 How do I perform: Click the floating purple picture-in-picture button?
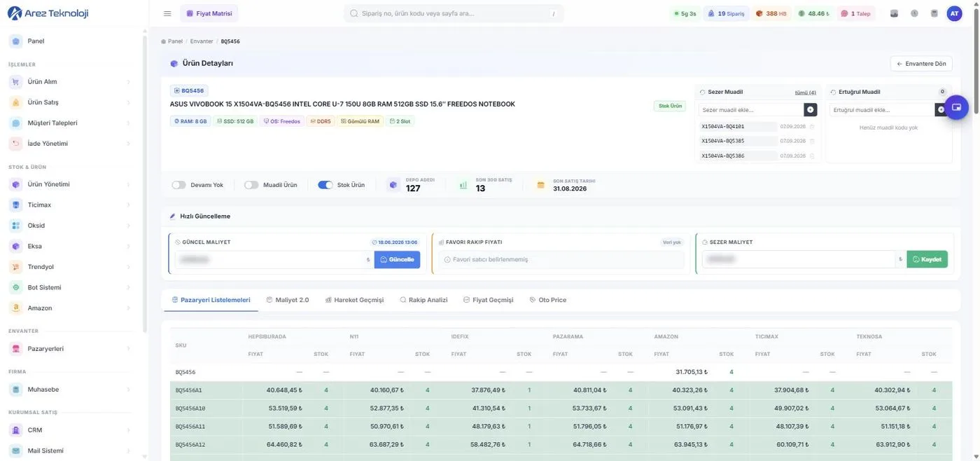tap(956, 108)
